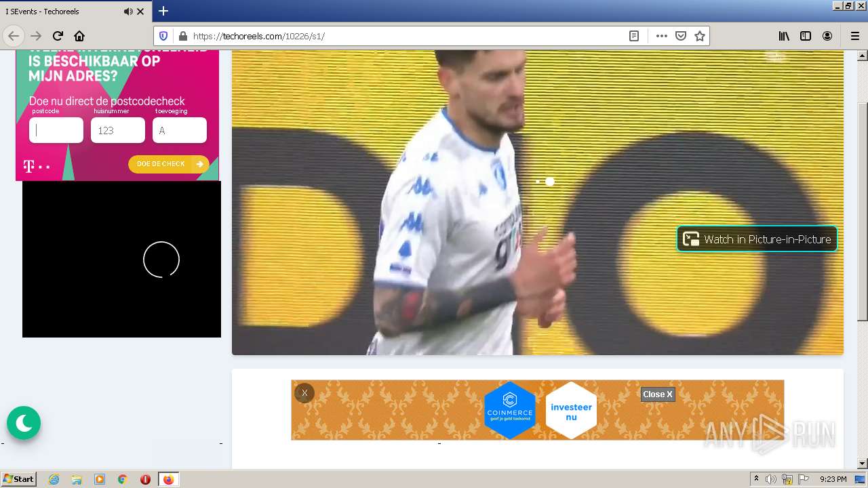Click the football stream video
The height and width of the screenshot is (488, 868).
(x=538, y=202)
